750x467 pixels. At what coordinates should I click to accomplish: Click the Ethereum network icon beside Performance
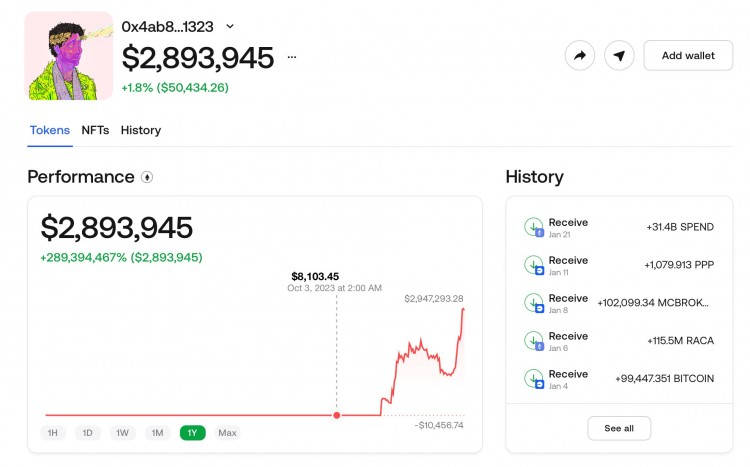[147, 178]
